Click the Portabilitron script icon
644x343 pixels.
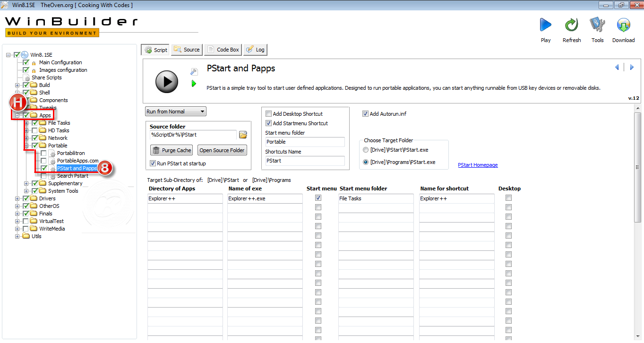[x=53, y=154]
